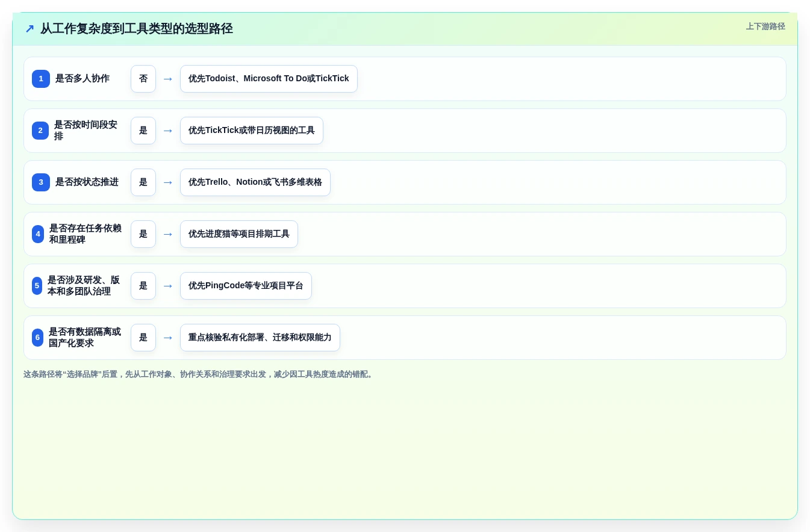Click the 是 chip for 是否按状态推进
Image resolution: width=810 pixels, height=532 pixels.
[x=143, y=182]
